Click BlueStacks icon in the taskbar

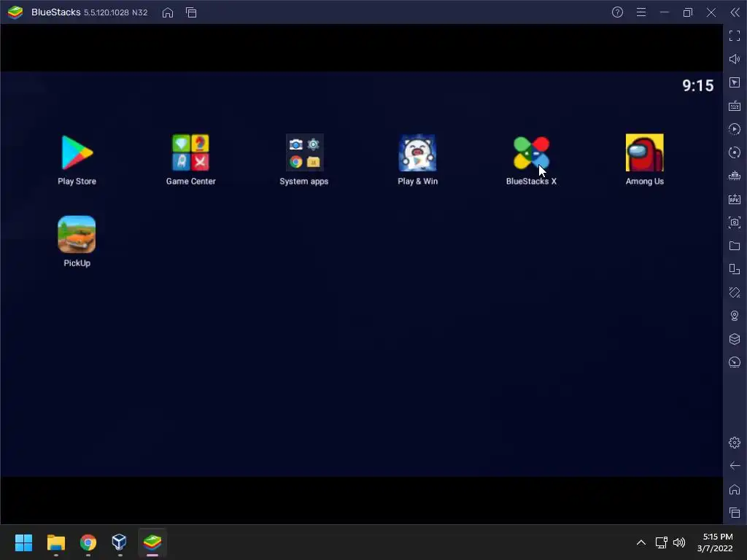click(x=152, y=542)
